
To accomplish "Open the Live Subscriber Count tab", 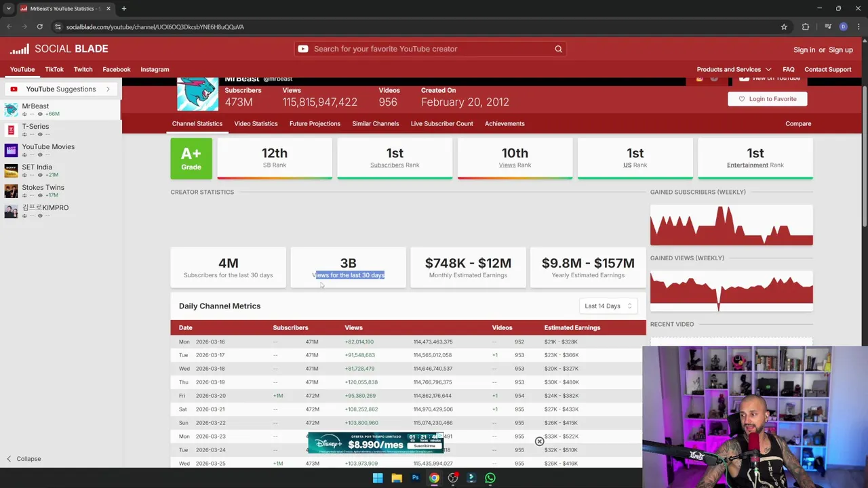I will 441,123.
